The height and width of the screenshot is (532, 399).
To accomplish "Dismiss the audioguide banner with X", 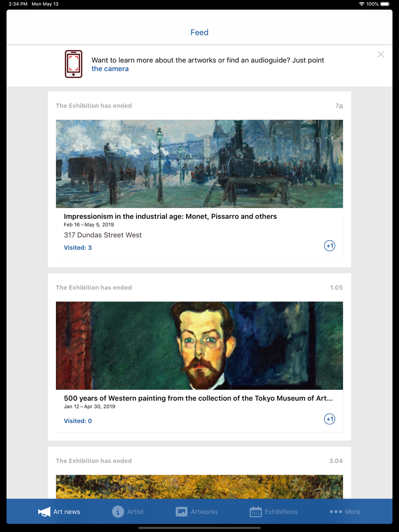I will point(381,54).
